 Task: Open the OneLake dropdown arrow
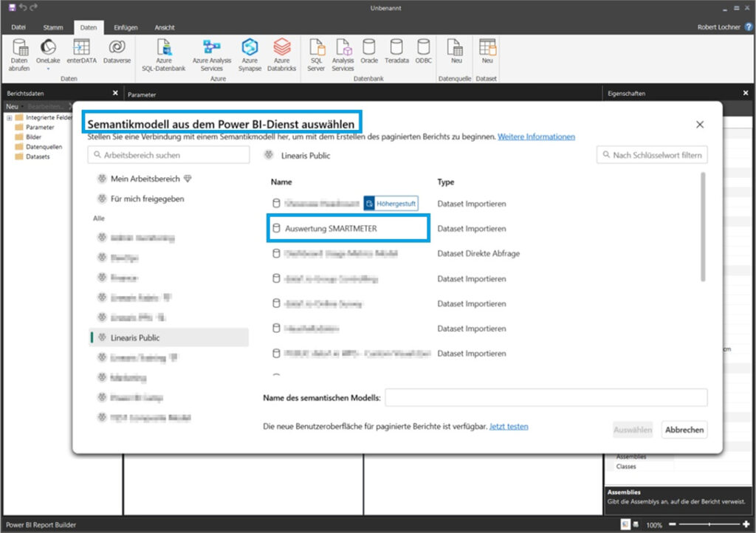tap(47, 69)
